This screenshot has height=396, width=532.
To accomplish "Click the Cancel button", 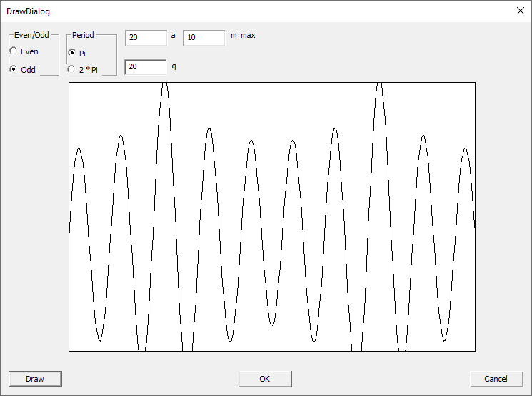I will [x=496, y=379].
